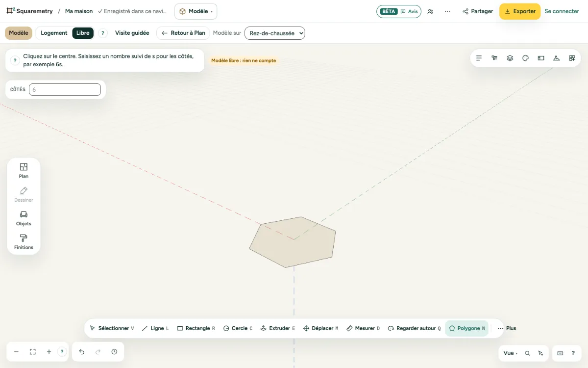Switch mode toggle to Logement
This screenshot has width=588, height=368.
click(54, 33)
